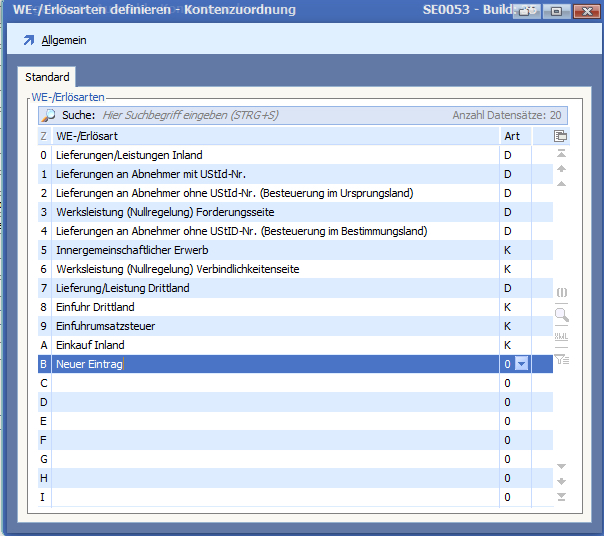Open the Allgemein menu
Viewport: 604px width, 536px height.
(x=64, y=40)
